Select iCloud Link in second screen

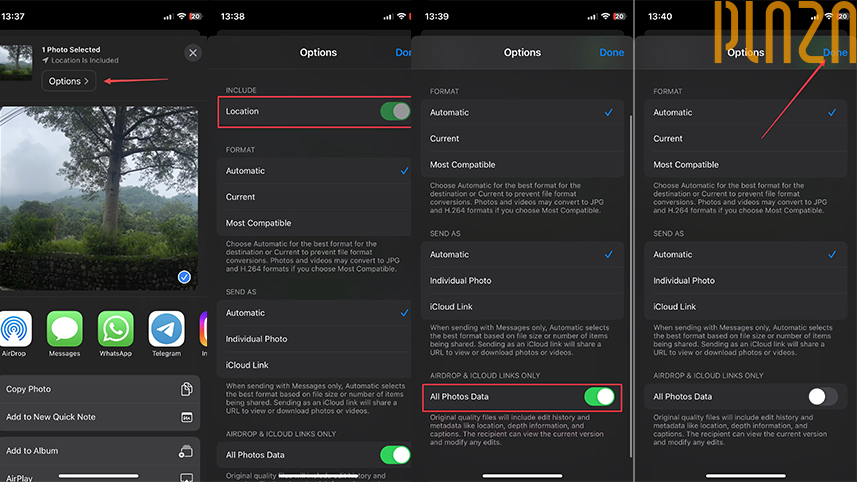[314, 365]
